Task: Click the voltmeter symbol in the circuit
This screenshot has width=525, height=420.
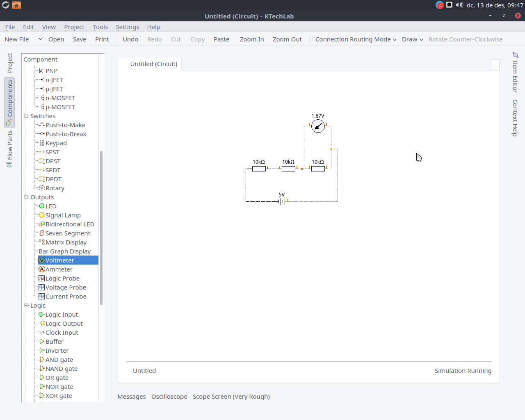Action: point(318,126)
